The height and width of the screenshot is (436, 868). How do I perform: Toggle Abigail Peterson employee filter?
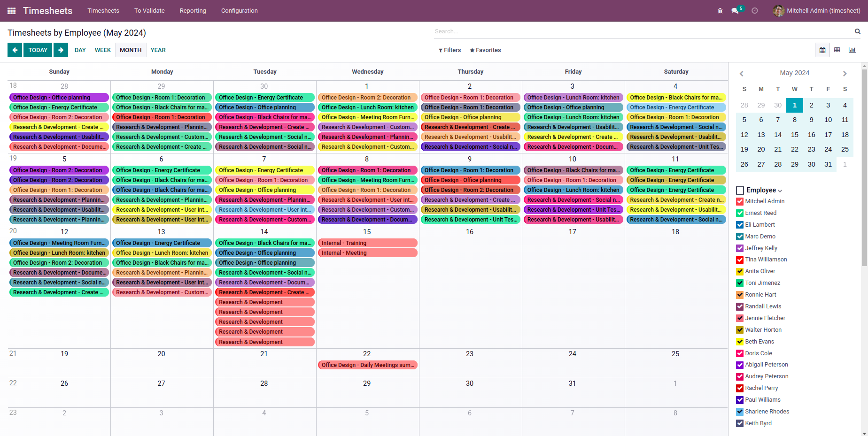(740, 365)
